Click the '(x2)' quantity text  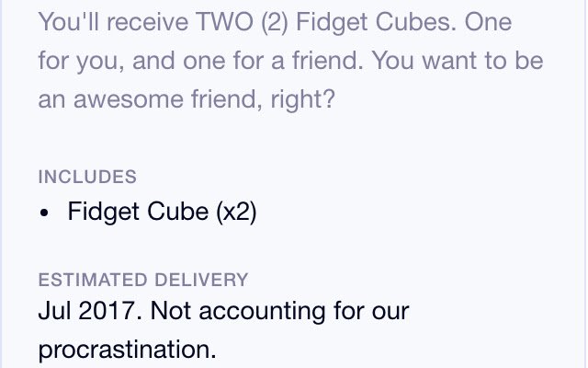tap(236, 212)
